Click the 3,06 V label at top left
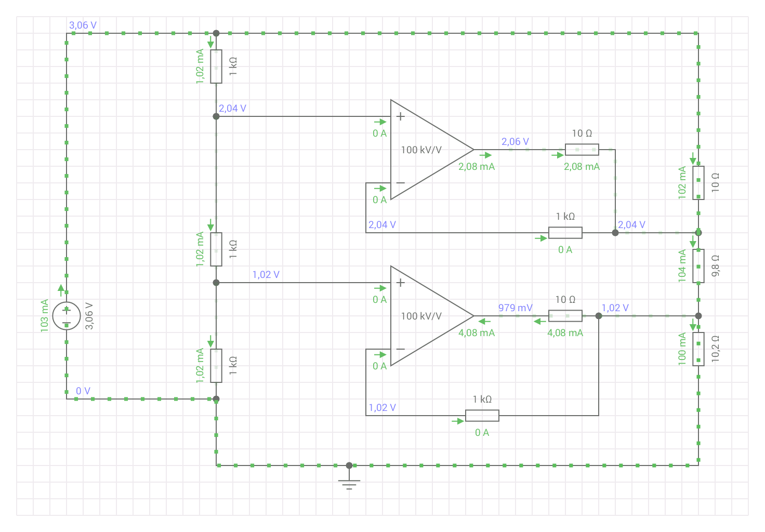 click(x=83, y=25)
